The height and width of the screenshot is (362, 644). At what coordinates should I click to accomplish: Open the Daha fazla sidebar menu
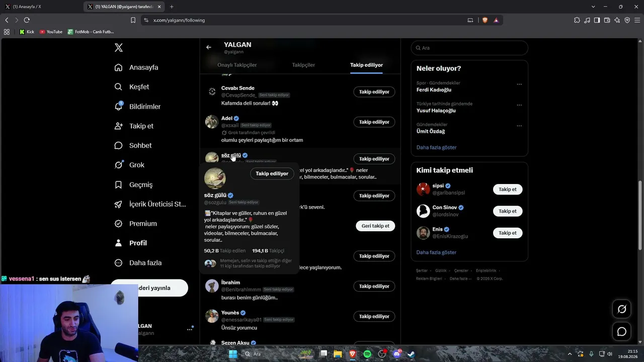coord(138,262)
